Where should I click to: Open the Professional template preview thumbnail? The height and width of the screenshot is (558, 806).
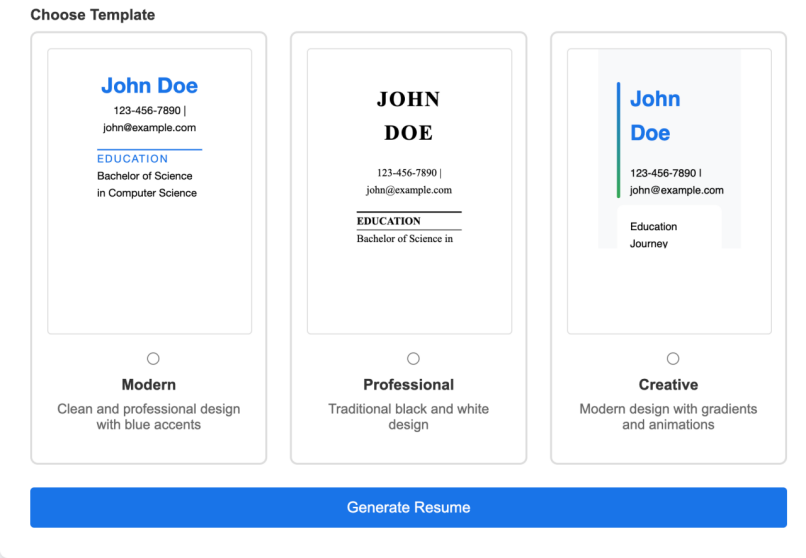tap(409, 191)
